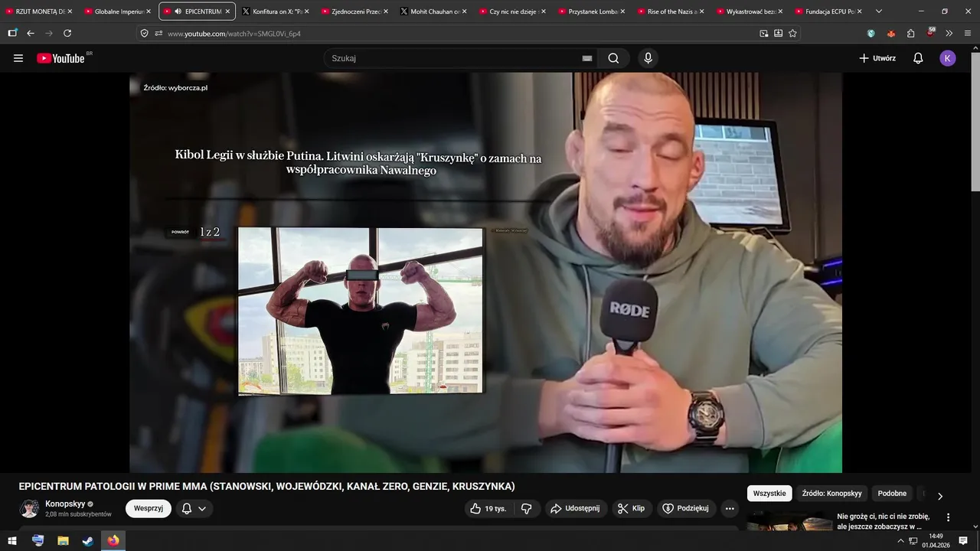The width and height of the screenshot is (980, 551).
Task: Open picture-in-picture from address bar
Action: pyautogui.click(x=763, y=33)
